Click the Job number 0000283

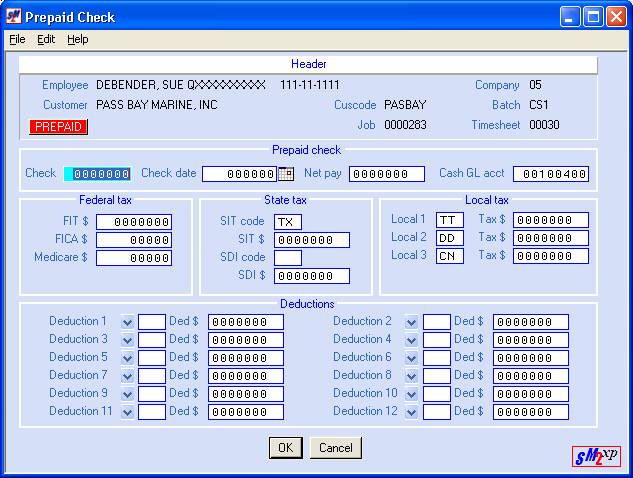(405, 125)
